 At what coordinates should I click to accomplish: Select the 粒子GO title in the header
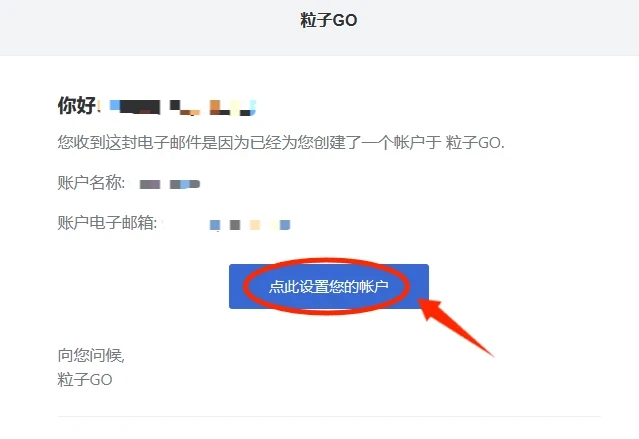click(x=328, y=20)
